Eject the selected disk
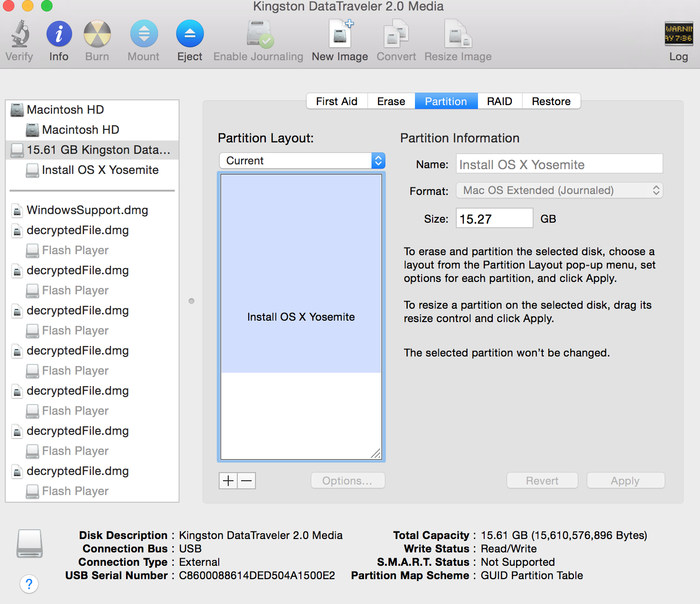This screenshot has height=604, width=700. 190,34
